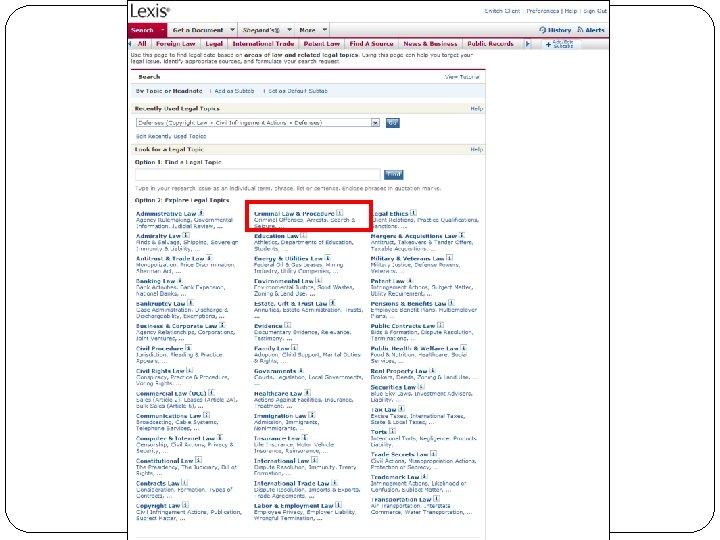This screenshot has height=540, width=720.
Task: Open the Criminal Law & Procedure topic link
Action: pyautogui.click(x=294, y=214)
